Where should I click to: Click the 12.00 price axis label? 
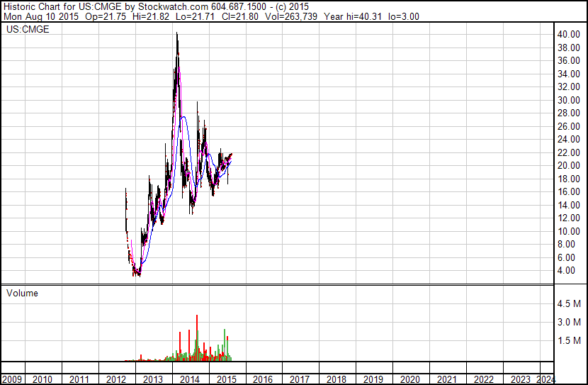click(568, 218)
